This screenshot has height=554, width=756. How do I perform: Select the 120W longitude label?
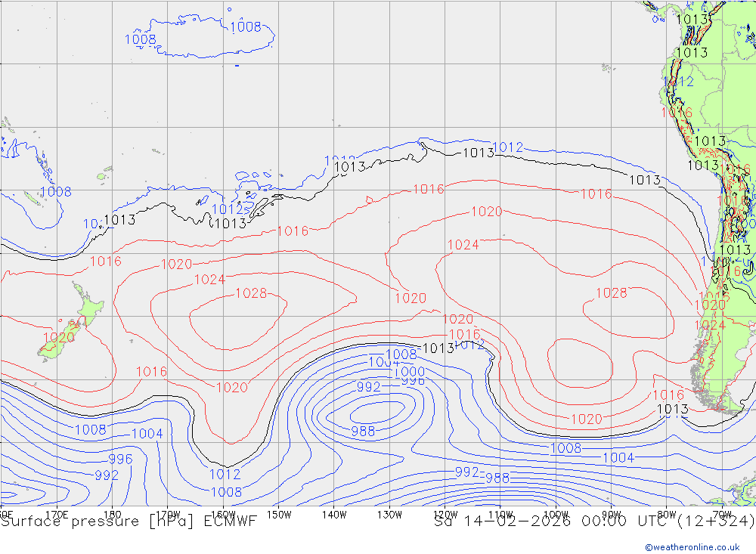[445, 515]
